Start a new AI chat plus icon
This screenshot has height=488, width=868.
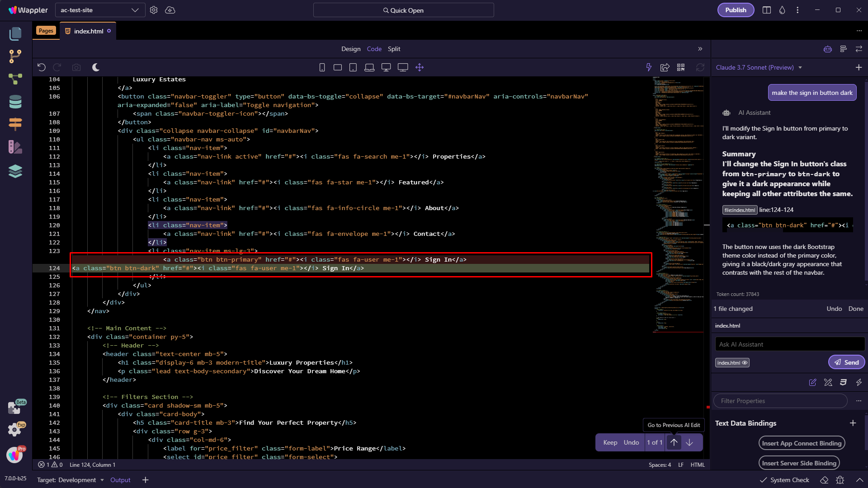859,67
